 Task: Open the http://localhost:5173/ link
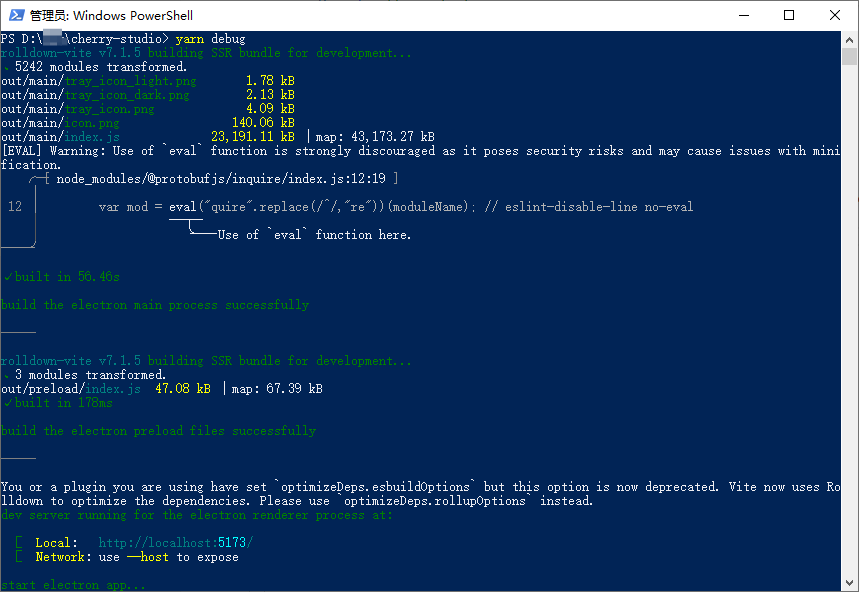(x=175, y=543)
